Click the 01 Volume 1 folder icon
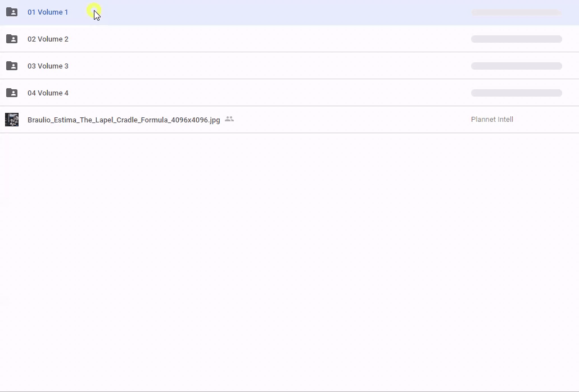The height and width of the screenshot is (392, 579). coord(12,12)
